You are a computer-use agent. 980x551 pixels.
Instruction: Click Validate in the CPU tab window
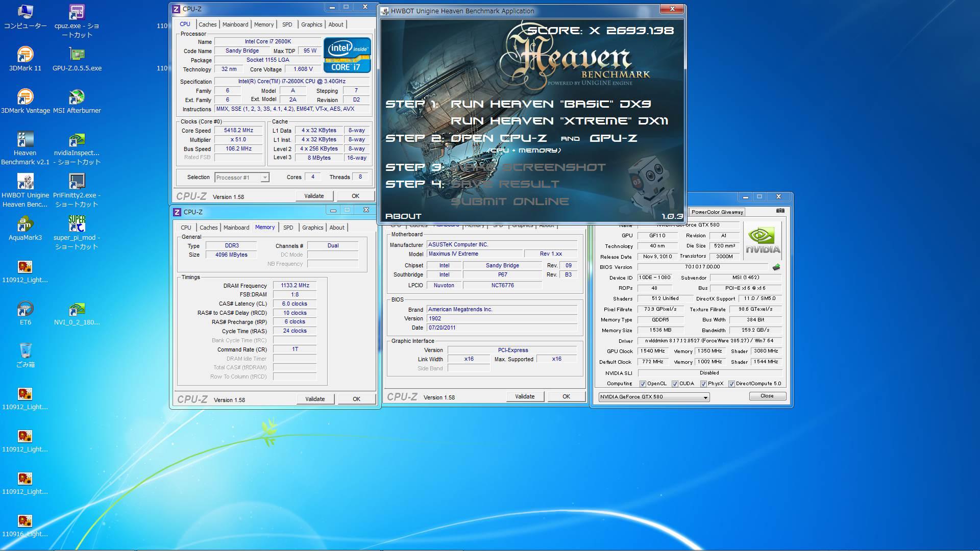point(314,196)
